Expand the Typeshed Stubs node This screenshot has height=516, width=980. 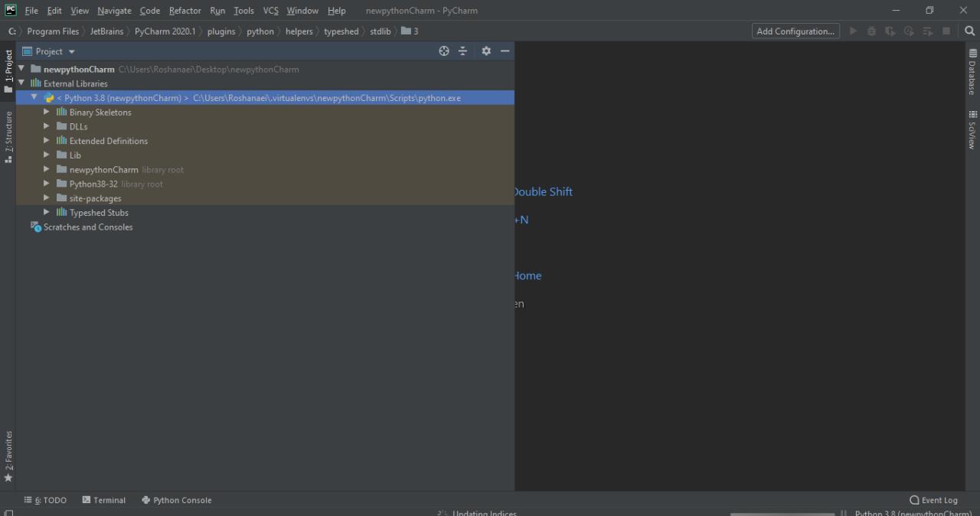coord(47,212)
